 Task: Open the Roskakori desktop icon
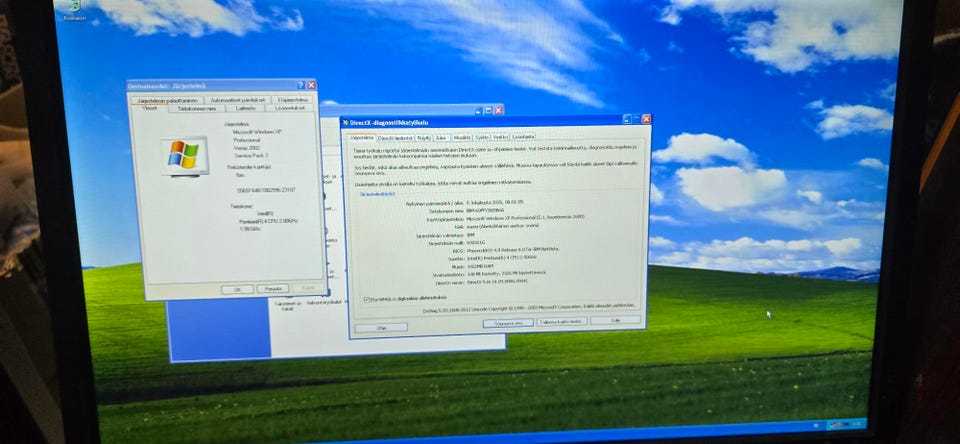[73, 9]
